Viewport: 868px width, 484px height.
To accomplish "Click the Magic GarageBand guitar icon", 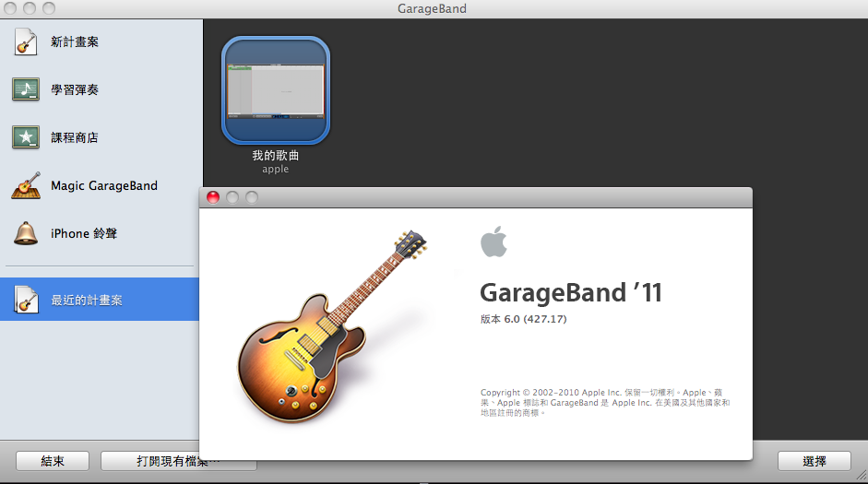I will [26, 185].
